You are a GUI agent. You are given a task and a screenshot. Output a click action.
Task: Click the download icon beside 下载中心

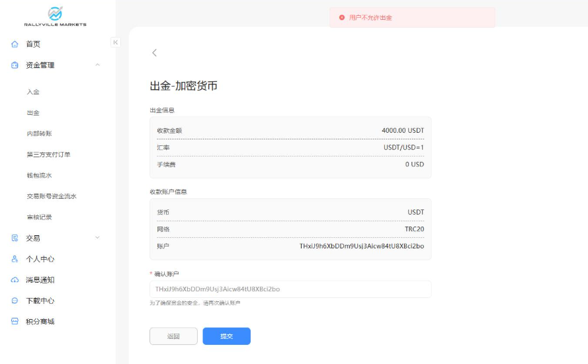coord(15,301)
